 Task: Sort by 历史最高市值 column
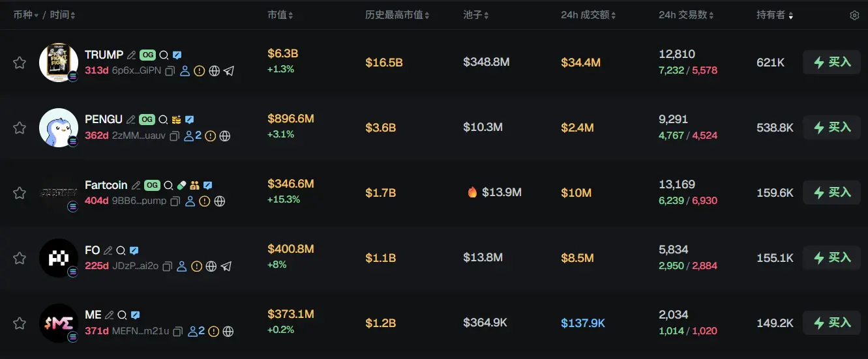397,15
